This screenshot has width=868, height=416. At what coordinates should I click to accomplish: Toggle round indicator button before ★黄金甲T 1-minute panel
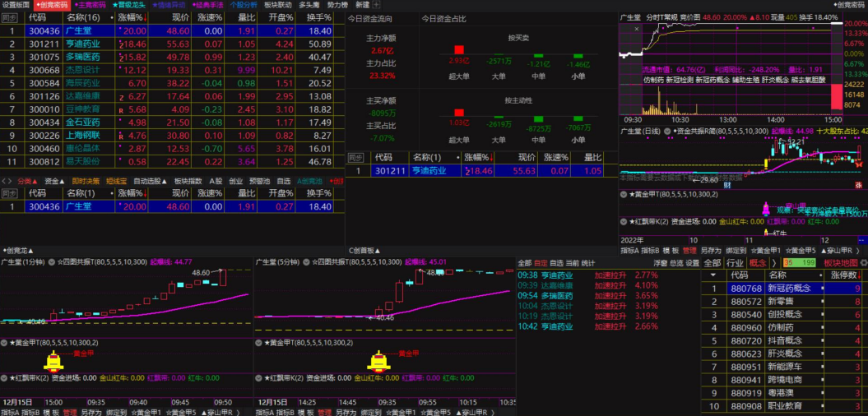[4, 343]
